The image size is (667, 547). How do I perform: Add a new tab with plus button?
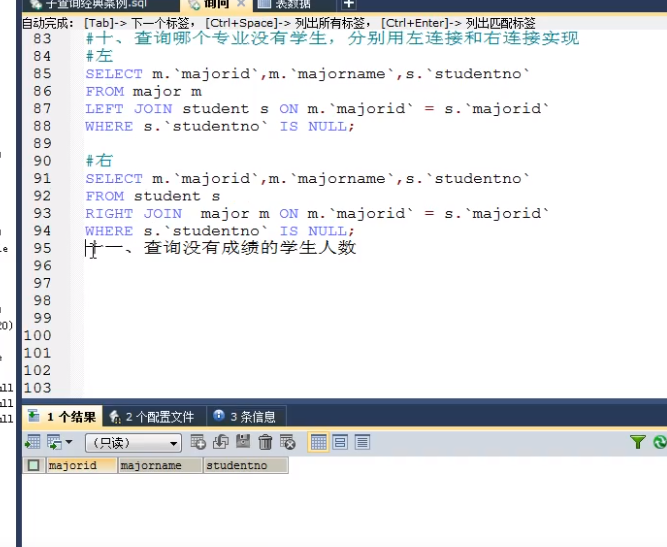pos(349,4)
